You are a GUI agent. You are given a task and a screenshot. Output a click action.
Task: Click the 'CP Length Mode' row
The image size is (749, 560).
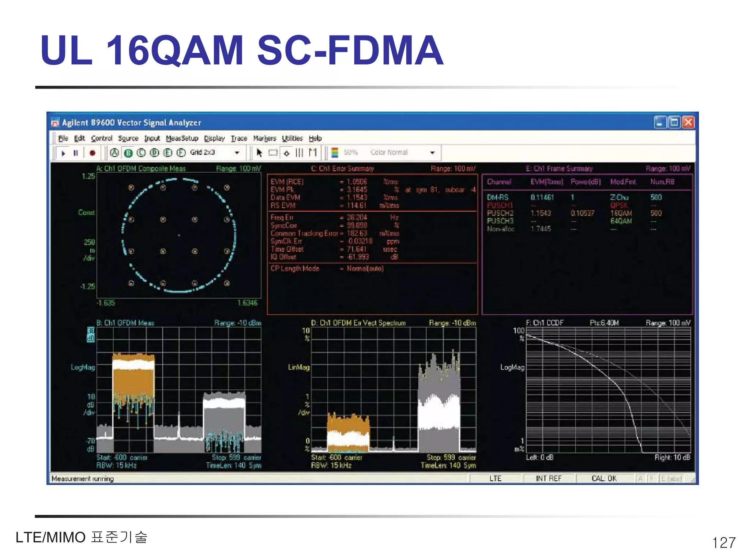[327, 269]
